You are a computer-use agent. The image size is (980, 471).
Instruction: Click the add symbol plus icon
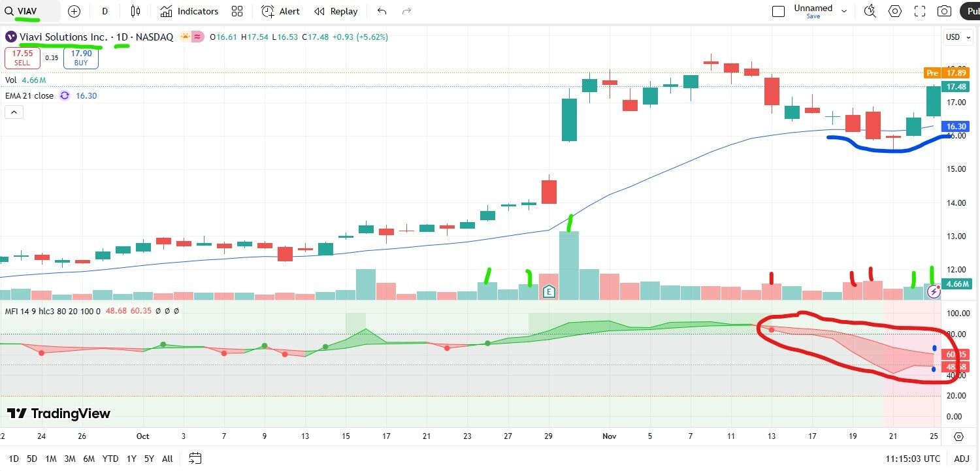tap(74, 11)
